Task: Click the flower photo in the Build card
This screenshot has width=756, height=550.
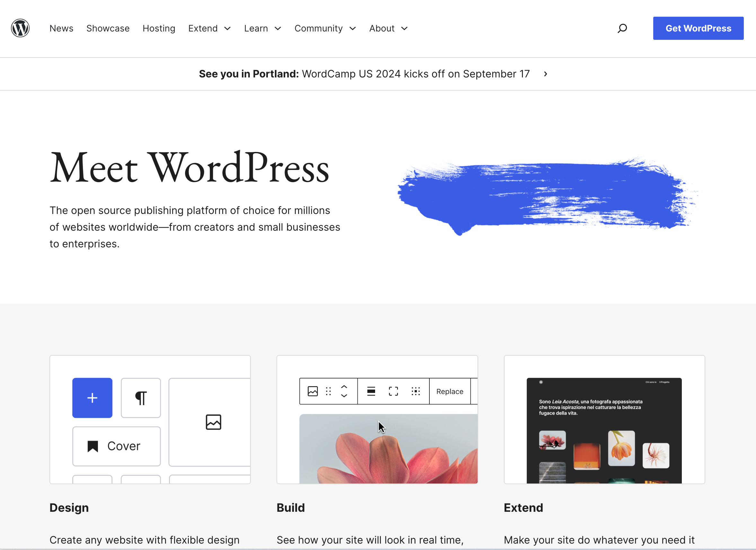Action: [x=388, y=448]
